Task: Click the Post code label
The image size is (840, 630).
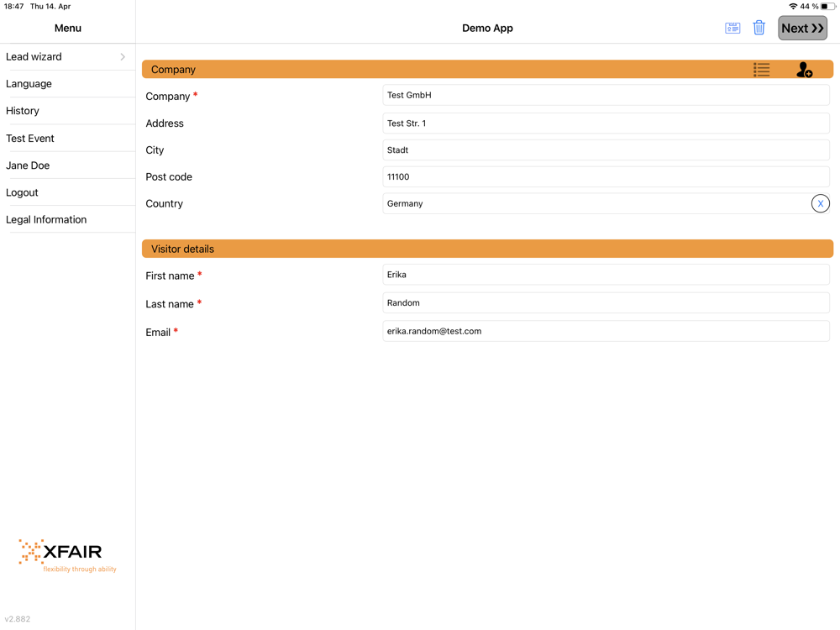Action: tap(169, 176)
